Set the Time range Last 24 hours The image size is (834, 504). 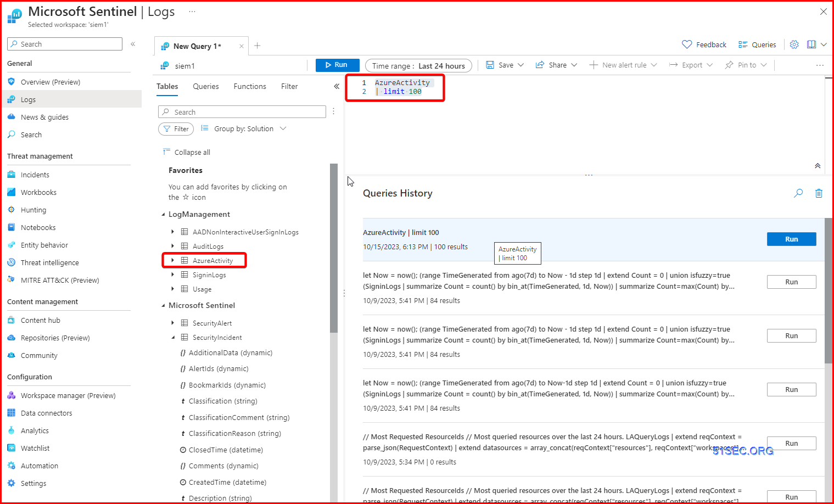418,66
